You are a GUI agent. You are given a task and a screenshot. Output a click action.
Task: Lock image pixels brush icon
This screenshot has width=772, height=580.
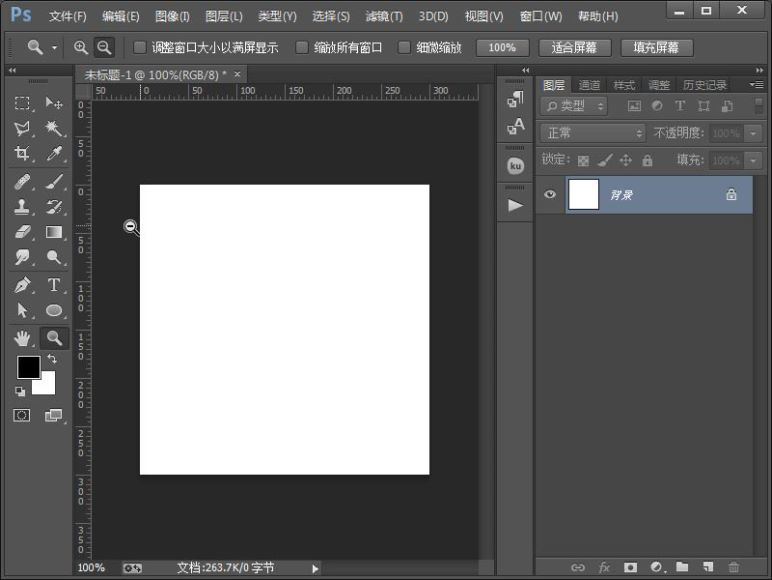click(605, 160)
